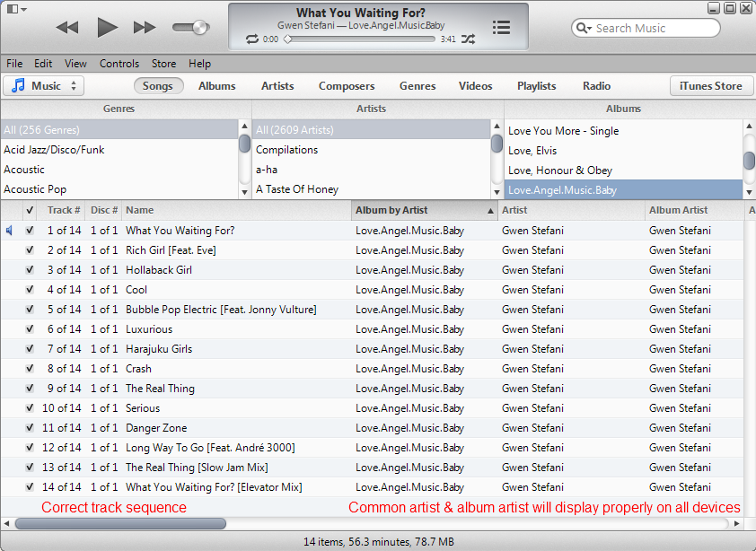This screenshot has width=756, height=551.
Task: Select the Acoustic Pop genre
Action: click(x=119, y=189)
